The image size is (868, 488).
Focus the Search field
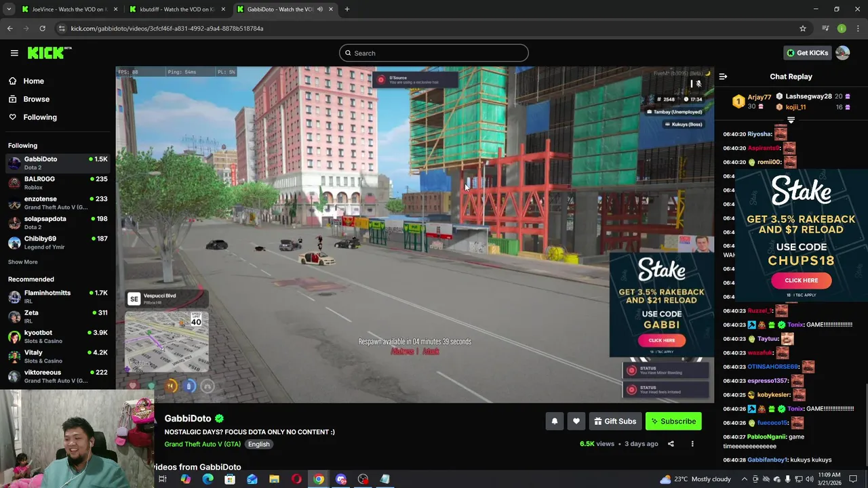pos(434,53)
